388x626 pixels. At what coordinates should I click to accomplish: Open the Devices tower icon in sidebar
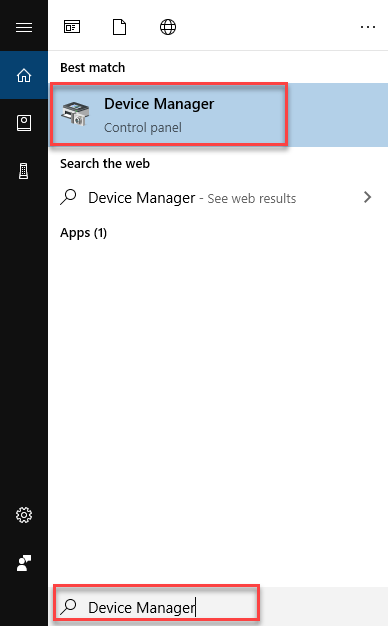24,171
